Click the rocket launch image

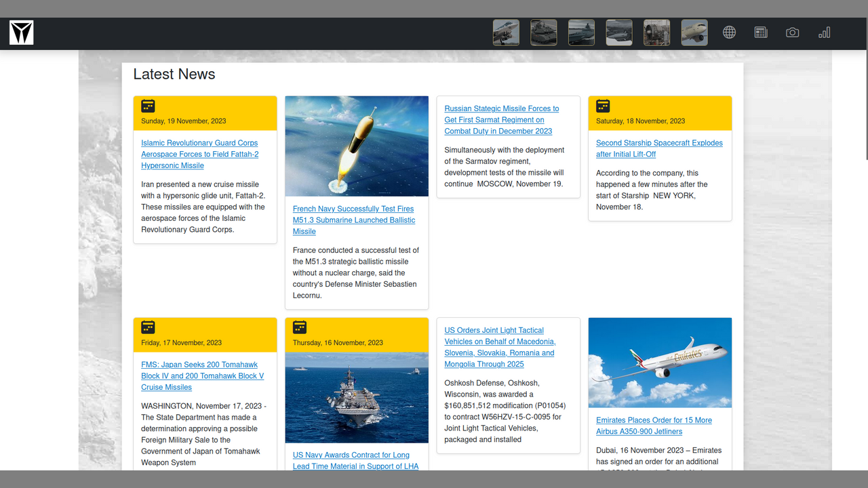coord(357,146)
